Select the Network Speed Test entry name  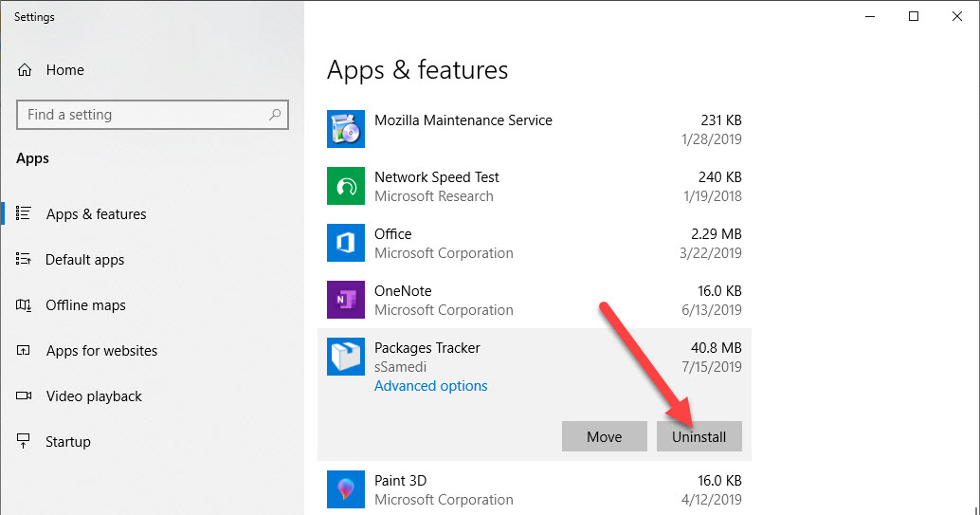(x=437, y=177)
